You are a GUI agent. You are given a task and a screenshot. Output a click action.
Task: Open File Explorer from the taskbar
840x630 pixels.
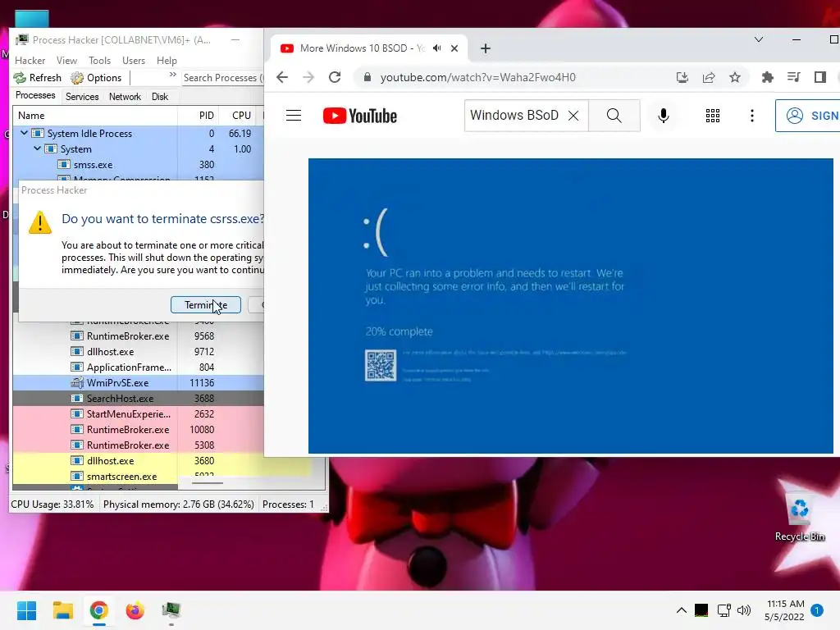[x=62, y=610]
